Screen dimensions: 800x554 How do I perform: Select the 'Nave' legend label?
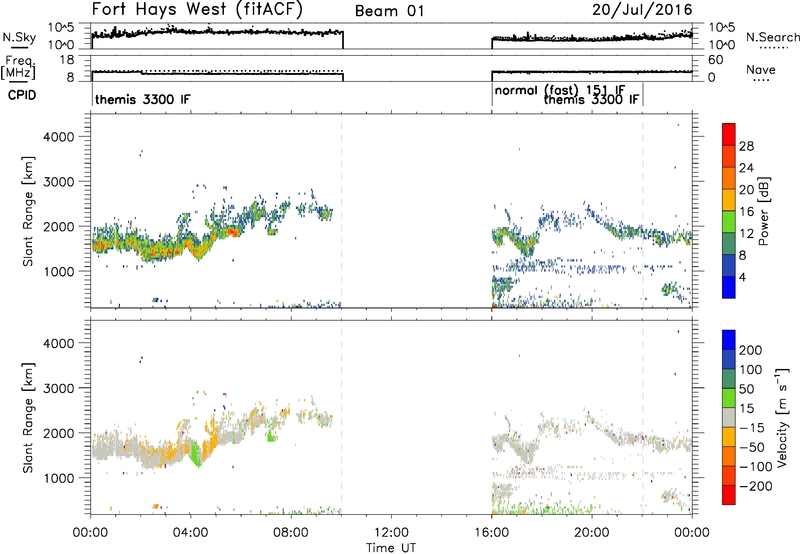point(761,69)
